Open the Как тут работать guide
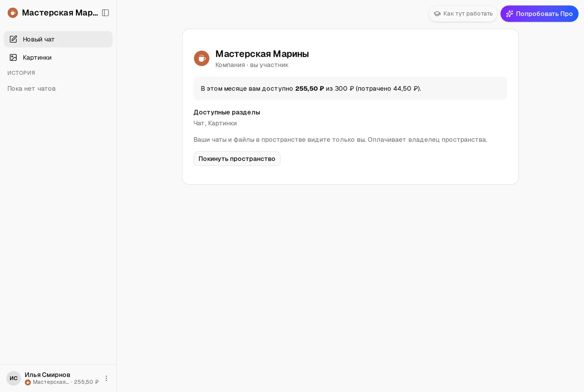 click(463, 14)
